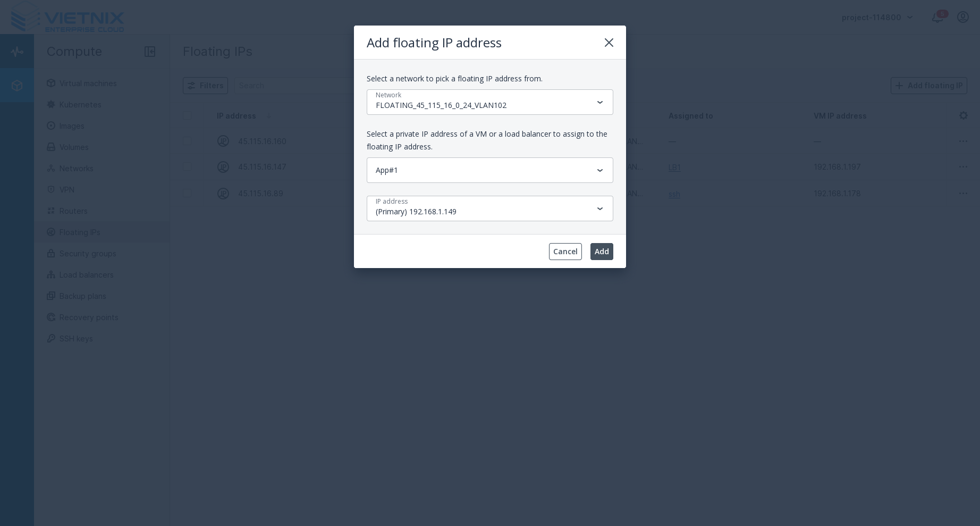The height and width of the screenshot is (526, 980).
Task: Select the activity monitoring icon in left rail
Action: click(x=17, y=52)
